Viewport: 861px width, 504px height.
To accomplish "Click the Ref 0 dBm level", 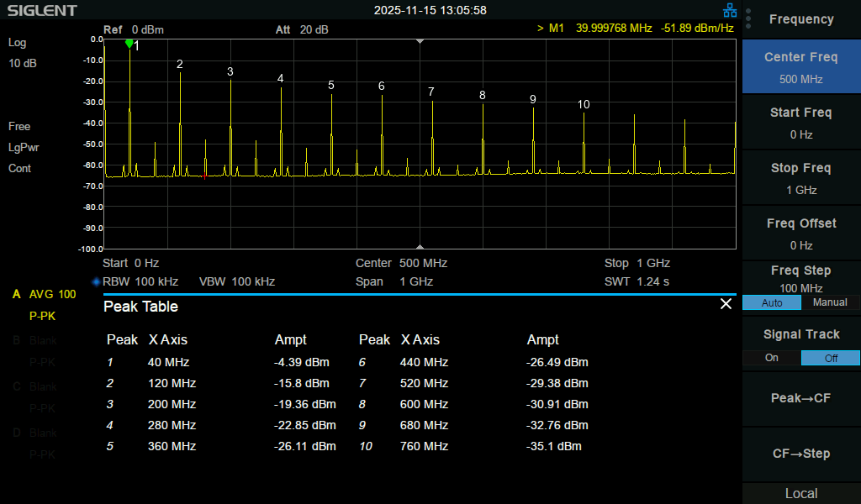I will [134, 29].
